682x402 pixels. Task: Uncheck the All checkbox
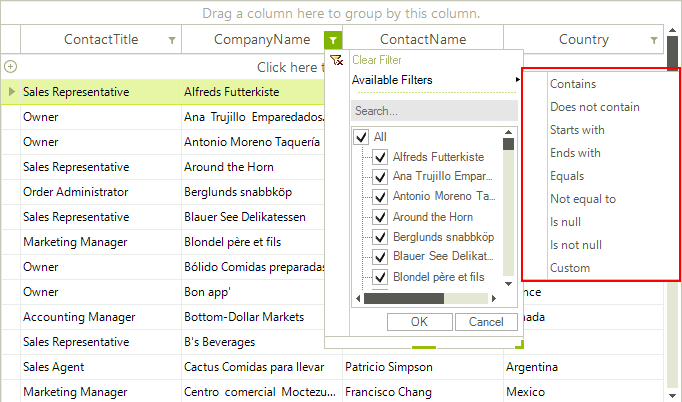tap(361, 137)
